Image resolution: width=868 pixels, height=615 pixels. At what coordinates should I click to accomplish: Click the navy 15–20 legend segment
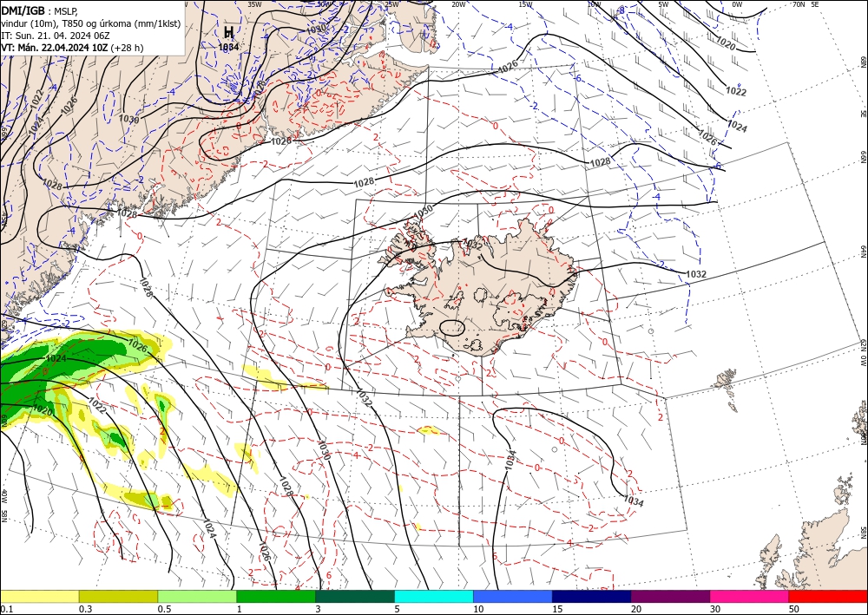pos(592,596)
